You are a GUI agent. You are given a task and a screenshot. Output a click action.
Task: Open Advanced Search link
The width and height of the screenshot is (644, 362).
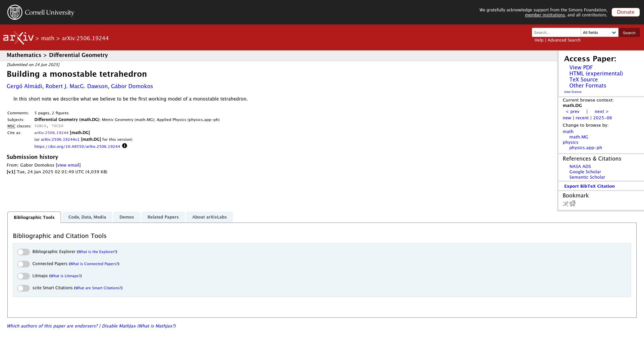(564, 40)
